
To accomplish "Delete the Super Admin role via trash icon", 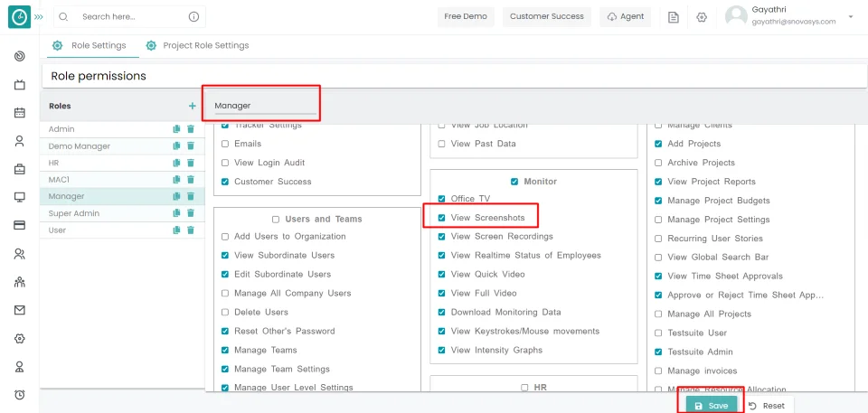I will click(190, 213).
